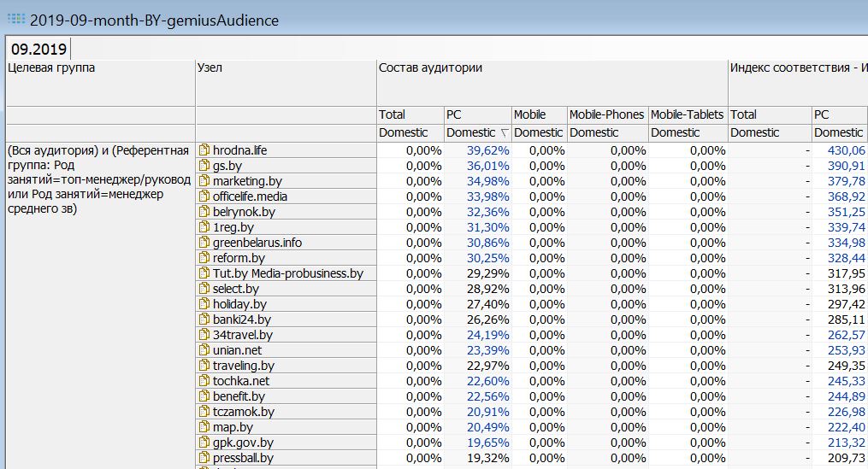
Task: Select the 34travel.by node row
Action: click(243, 335)
